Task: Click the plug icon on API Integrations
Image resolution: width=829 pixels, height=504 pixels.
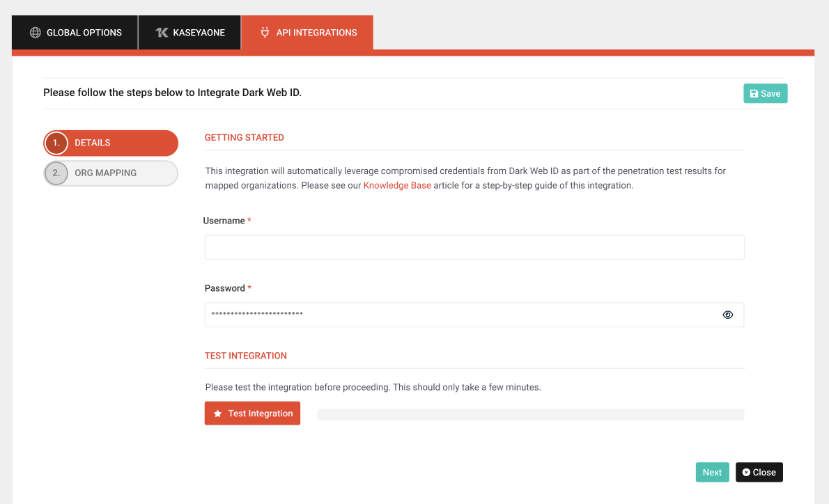Action: pos(265,33)
